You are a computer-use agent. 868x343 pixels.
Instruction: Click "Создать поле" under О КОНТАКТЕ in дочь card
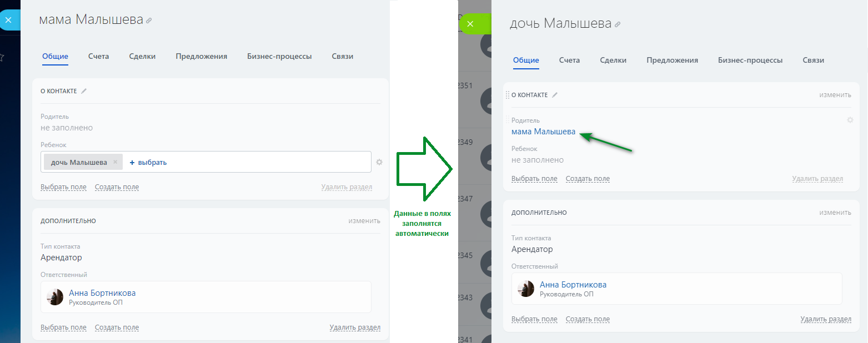click(588, 179)
